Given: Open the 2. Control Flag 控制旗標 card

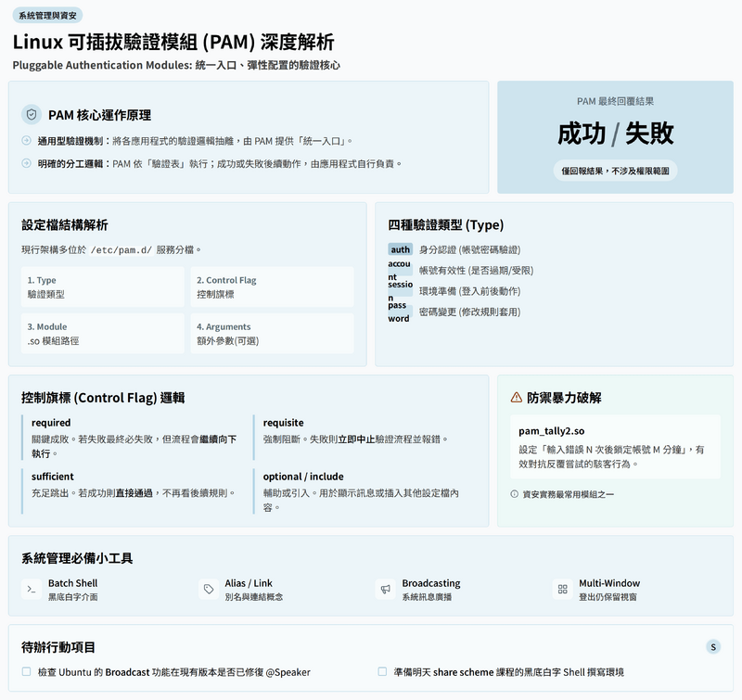Looking at the screenshot, I should [x=272, y=286].
